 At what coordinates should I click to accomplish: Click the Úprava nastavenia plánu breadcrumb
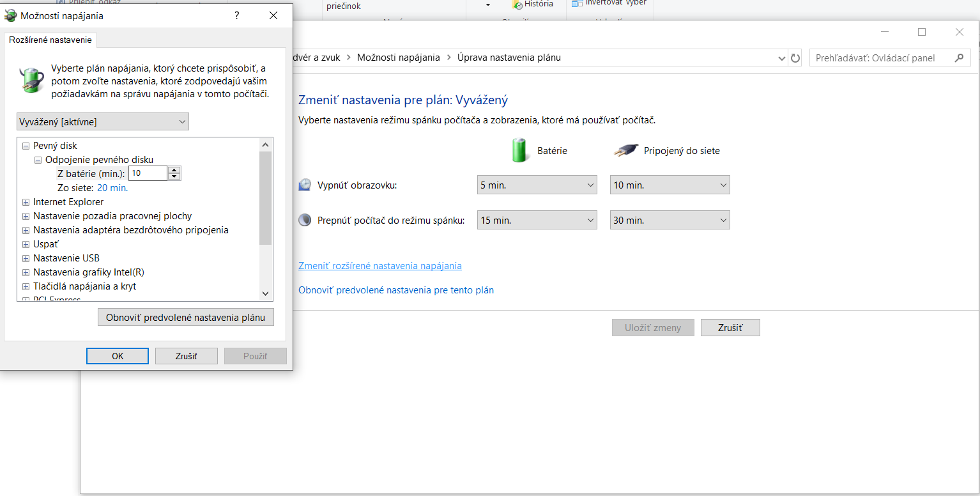point(509,58)
